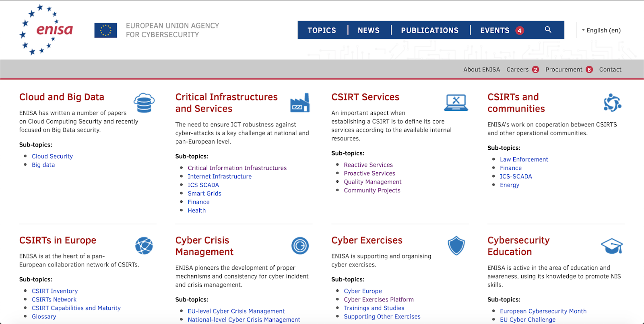The image size is (644, 324).
Task: Open Critical Infrastructures and Services heading
Action: tap(227, 103)
